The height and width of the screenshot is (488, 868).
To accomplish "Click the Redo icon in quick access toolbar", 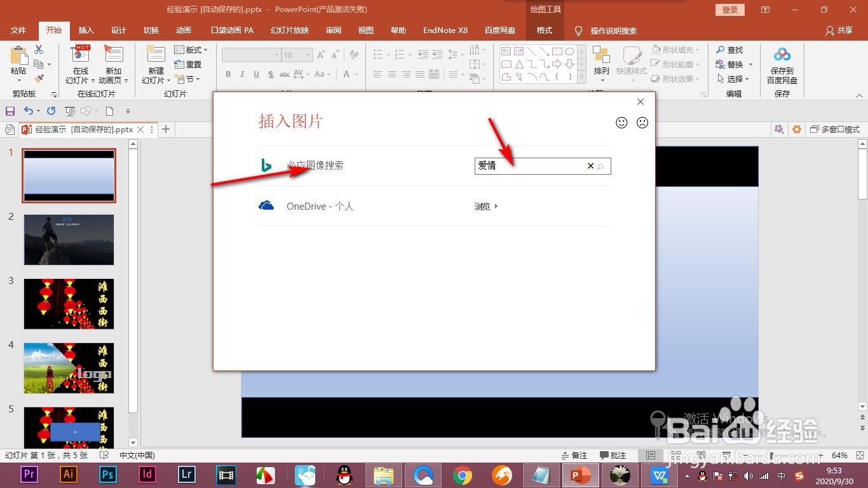I will click(x=51, y=111).
